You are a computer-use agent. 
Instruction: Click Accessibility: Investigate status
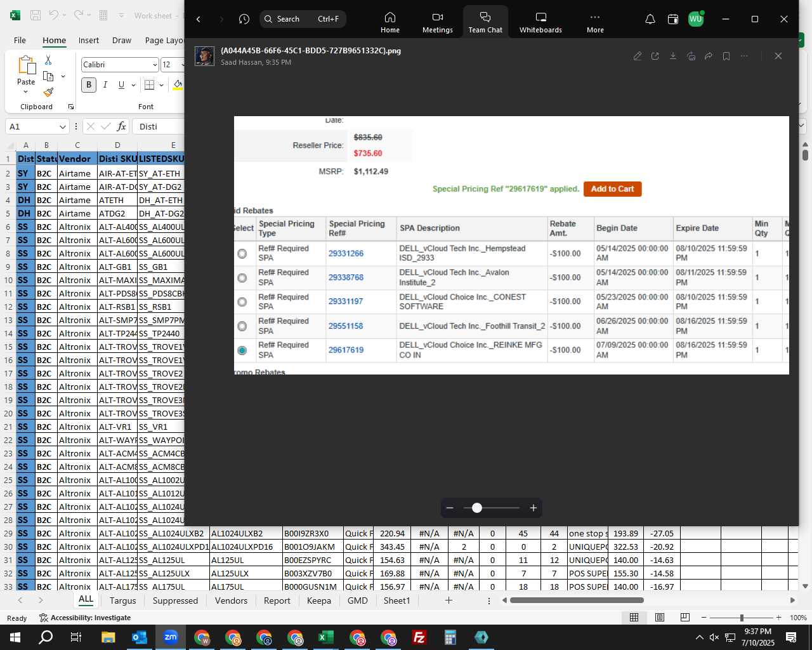(85, 618)
